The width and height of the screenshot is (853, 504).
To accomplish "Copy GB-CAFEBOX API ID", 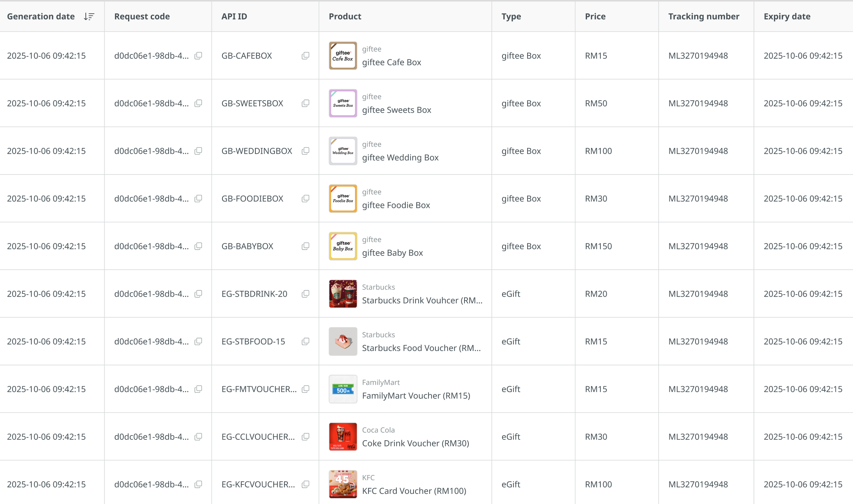I will click(x=305, y=56).
